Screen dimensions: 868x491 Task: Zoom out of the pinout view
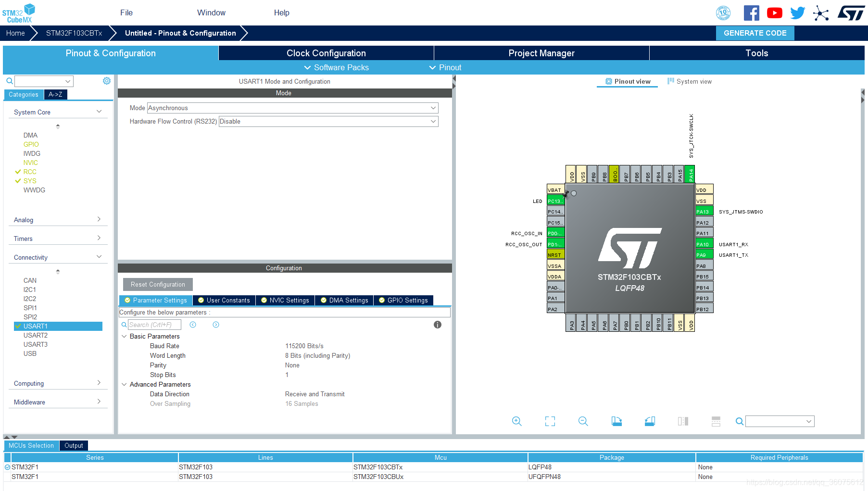pos(583,421)
